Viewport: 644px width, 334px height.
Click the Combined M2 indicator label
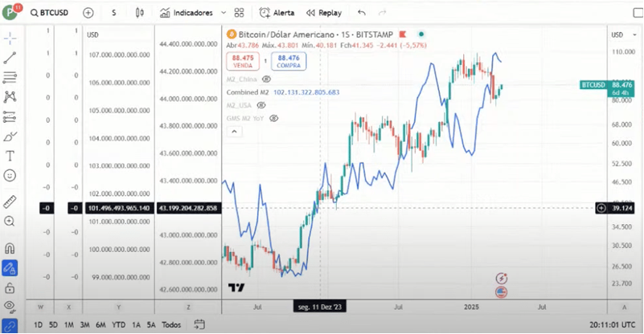click(248, 92)
